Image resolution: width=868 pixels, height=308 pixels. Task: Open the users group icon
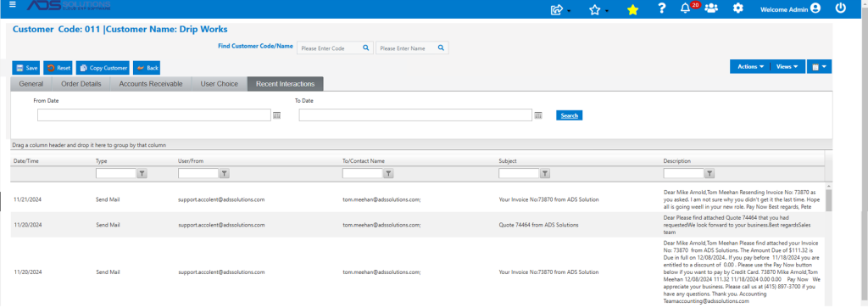coord(711,8)
